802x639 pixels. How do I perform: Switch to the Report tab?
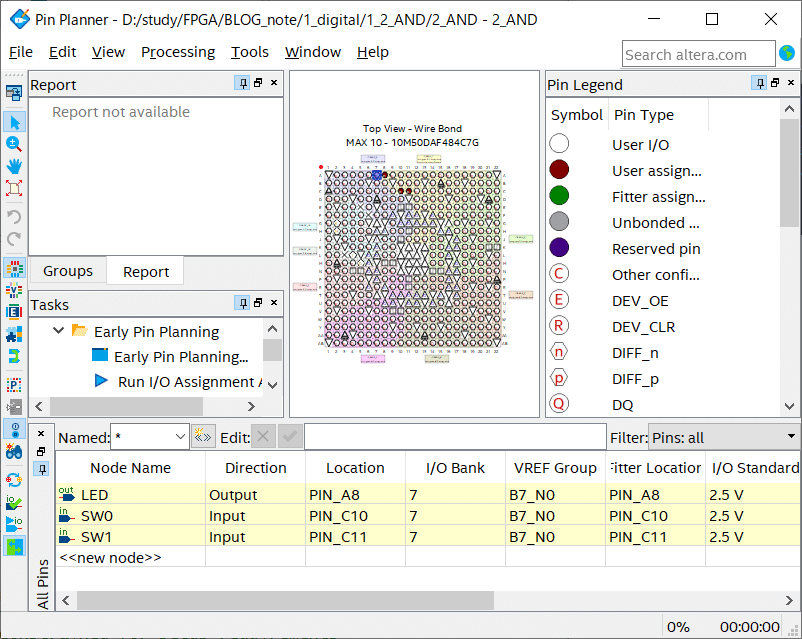coord(146,272)
